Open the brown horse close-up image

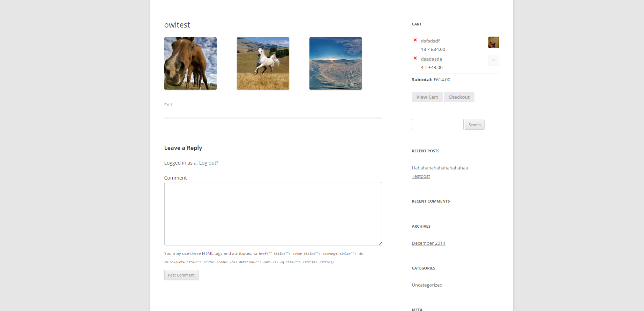(190, 63)
